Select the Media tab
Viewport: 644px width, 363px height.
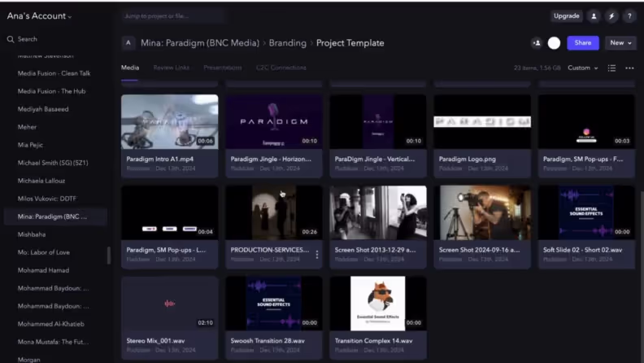tap(130, 68)
